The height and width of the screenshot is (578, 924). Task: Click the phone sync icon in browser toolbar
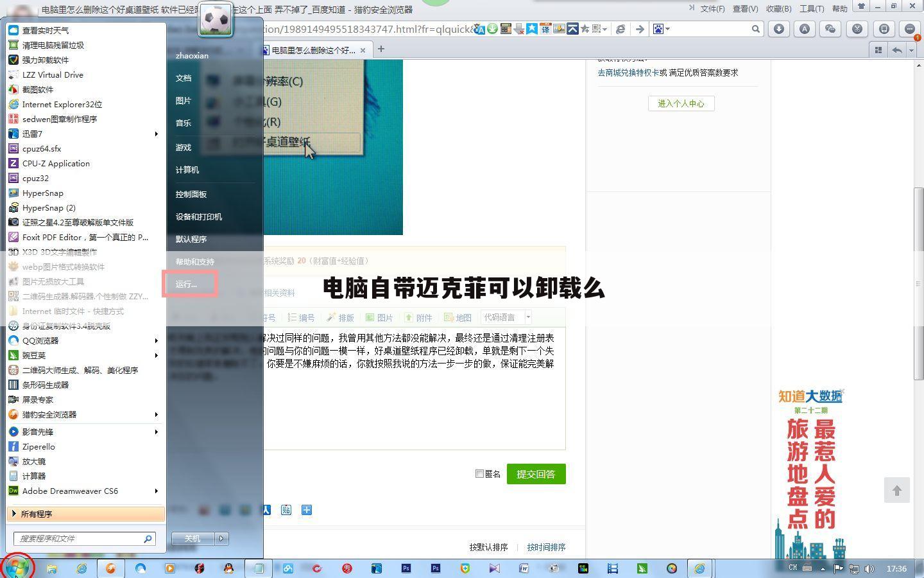coord(884,29)
